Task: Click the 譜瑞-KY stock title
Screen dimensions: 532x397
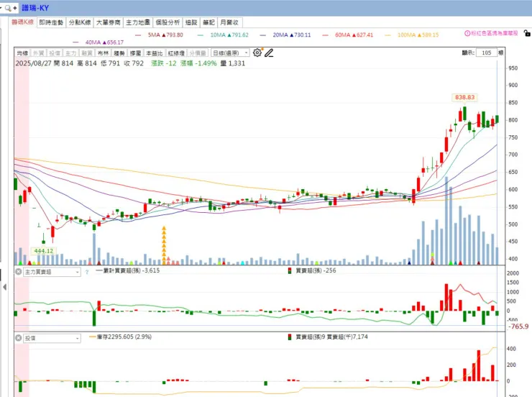Action: point(35,7)
